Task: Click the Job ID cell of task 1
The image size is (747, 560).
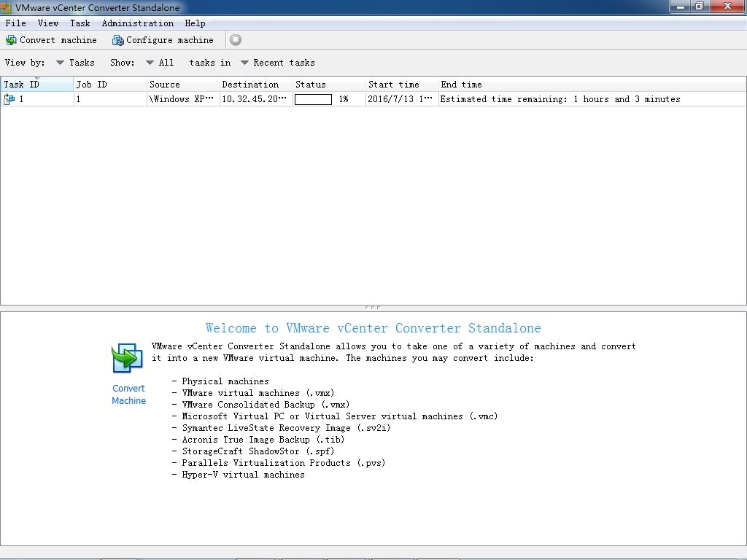Action: 110,99
